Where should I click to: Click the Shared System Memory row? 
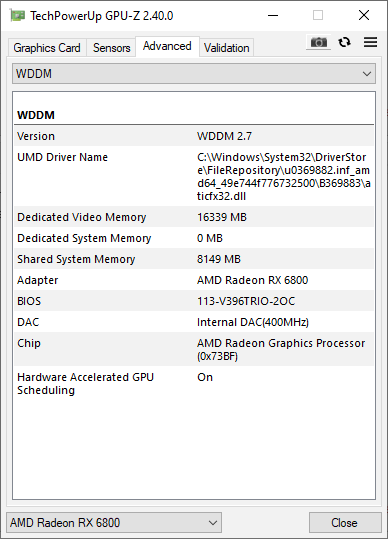point(194,259)
